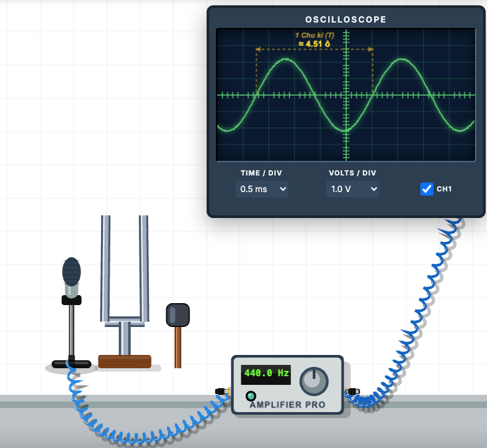Click the amplifier's right cable connector
This screenshot has width=487, height=448.
coord(353,392)
